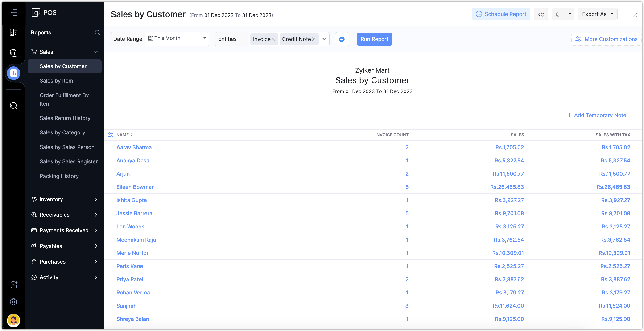Click the share report icon
Viewport: 644px width, 331px height.
(x=541, y=15)
